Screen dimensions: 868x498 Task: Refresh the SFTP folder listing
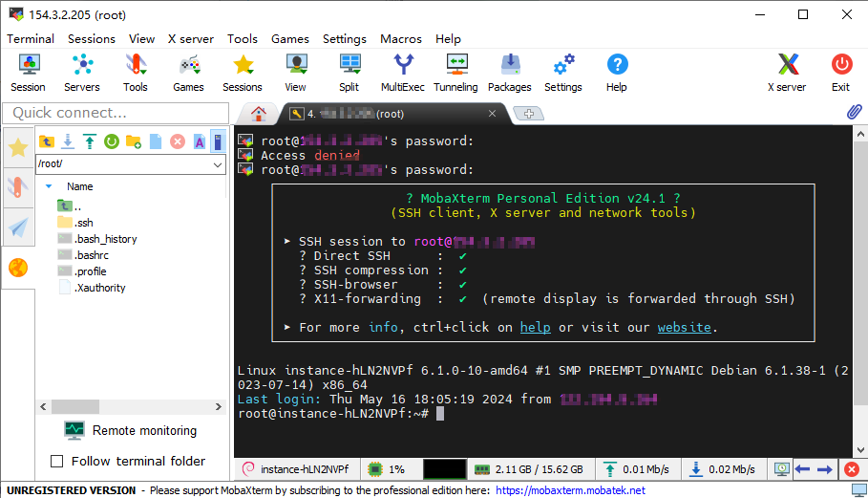coord(112,141)
